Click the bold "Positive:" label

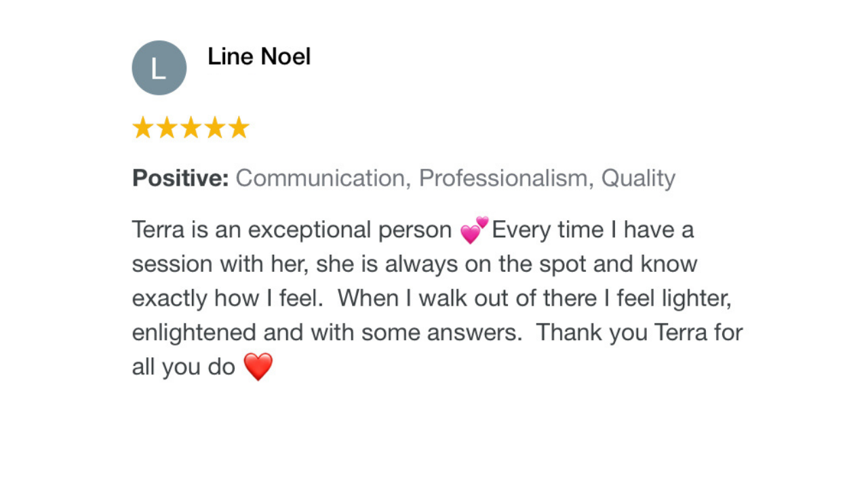coord(180,178)
